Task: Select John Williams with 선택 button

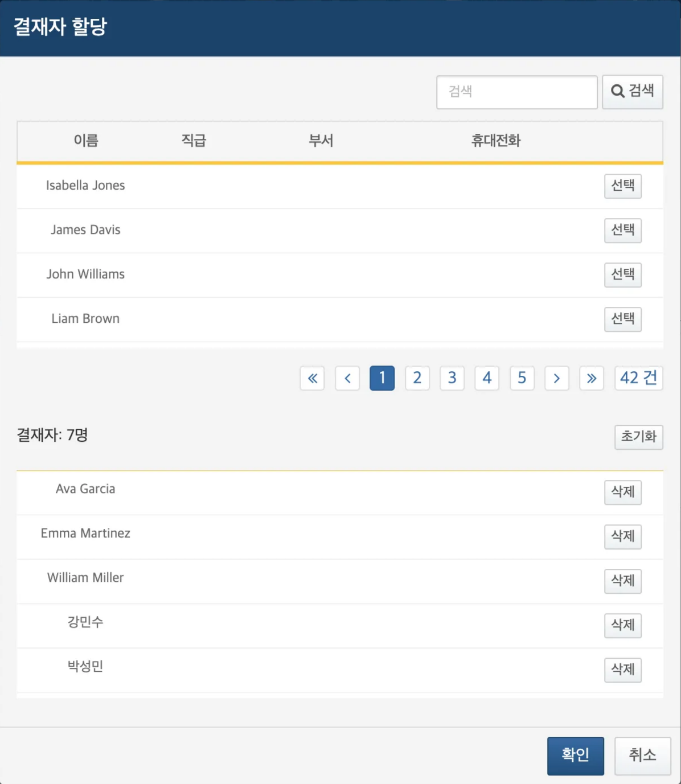Action: pyautogui.click(x=623, y=275)
